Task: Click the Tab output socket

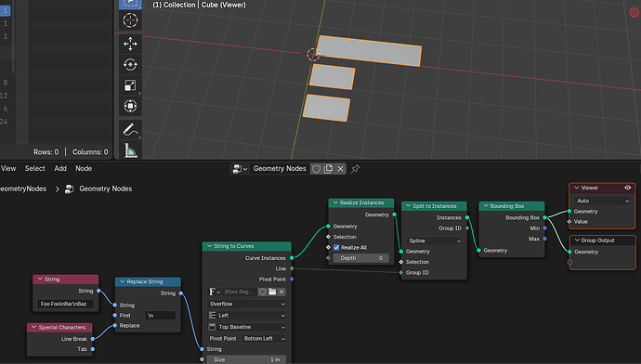Action: pyautogui.click(x=93, y=349)
